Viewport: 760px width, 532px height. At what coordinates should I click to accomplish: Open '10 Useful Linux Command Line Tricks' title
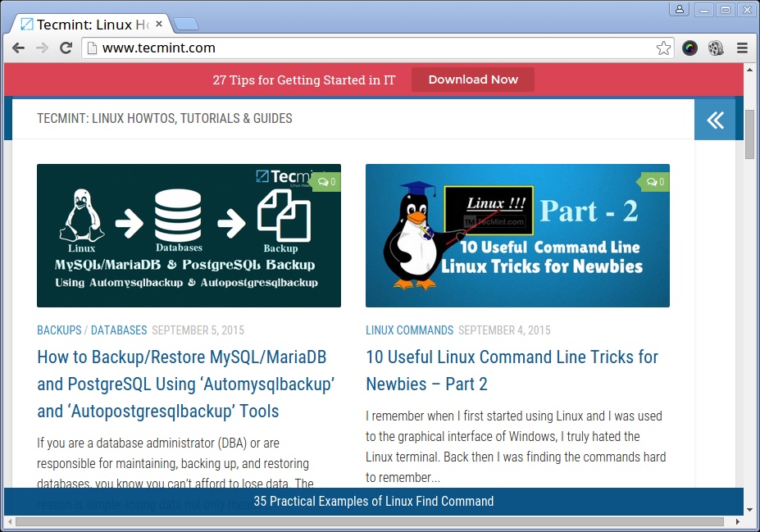click(x=512, y=371)
